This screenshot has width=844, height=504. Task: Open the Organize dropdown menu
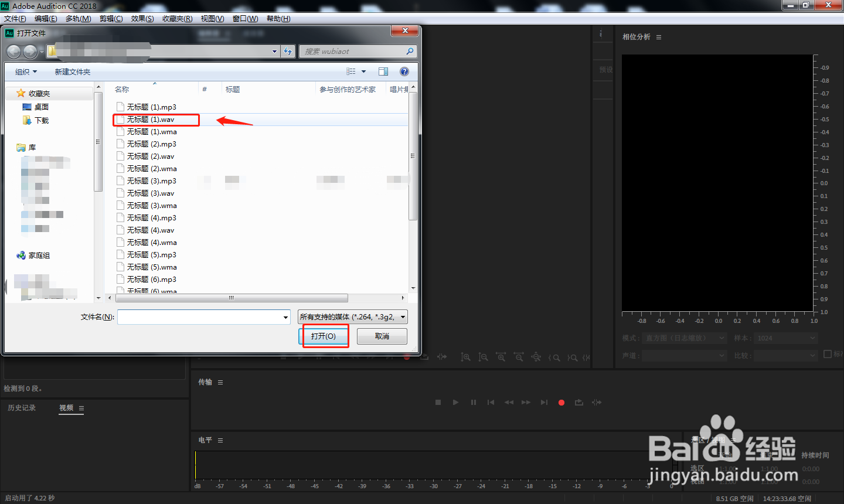(x=26, y=72)
